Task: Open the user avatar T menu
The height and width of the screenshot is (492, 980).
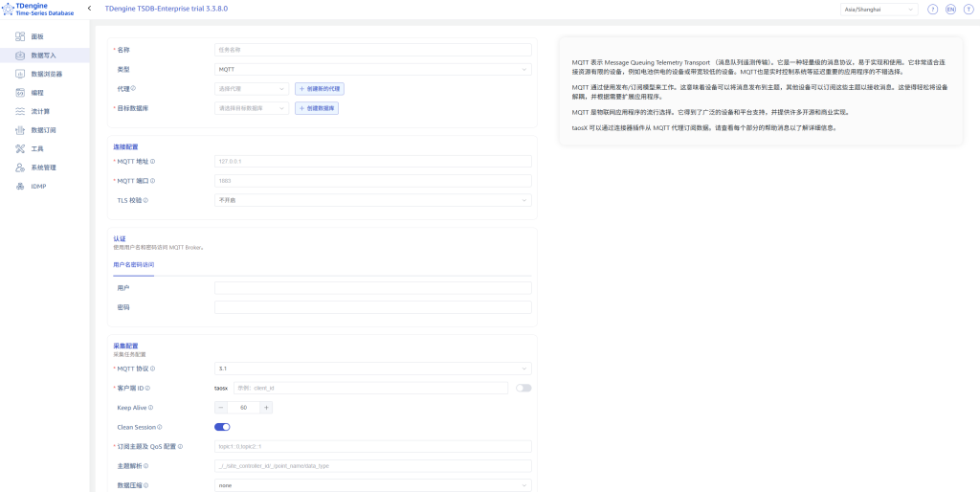Action: 969,10
